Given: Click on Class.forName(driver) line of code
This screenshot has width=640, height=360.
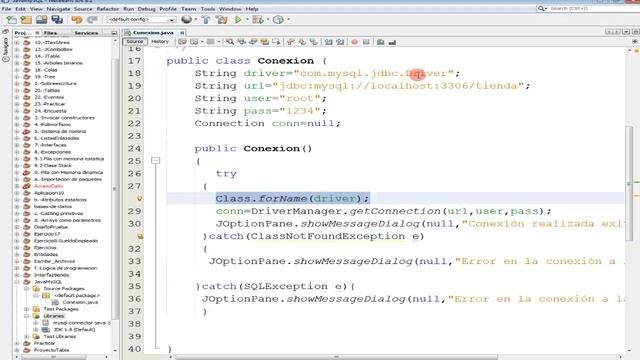Looking at the screenshot, I should (292, 199).
